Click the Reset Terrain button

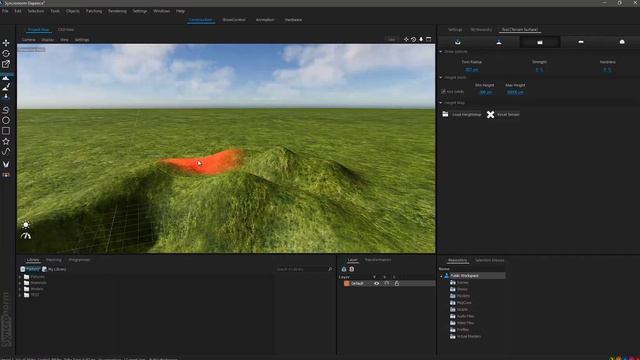pyautogui.click(x=503, y=114)
